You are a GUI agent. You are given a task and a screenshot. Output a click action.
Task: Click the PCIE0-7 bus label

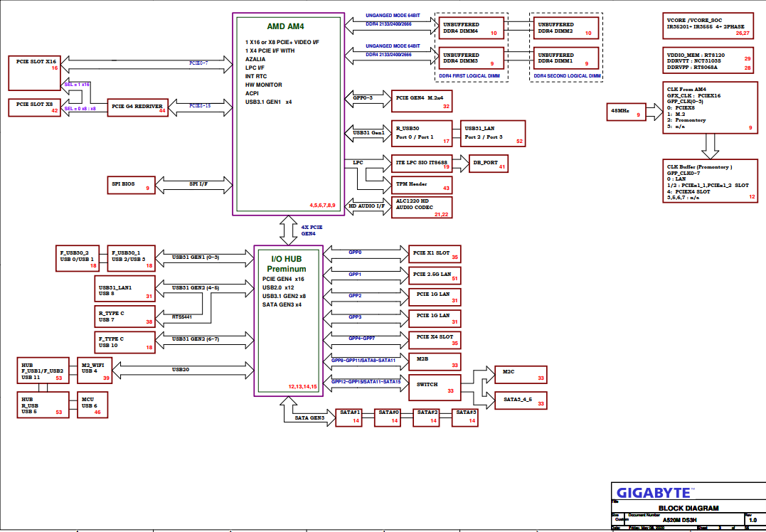(x=198, y=63)
